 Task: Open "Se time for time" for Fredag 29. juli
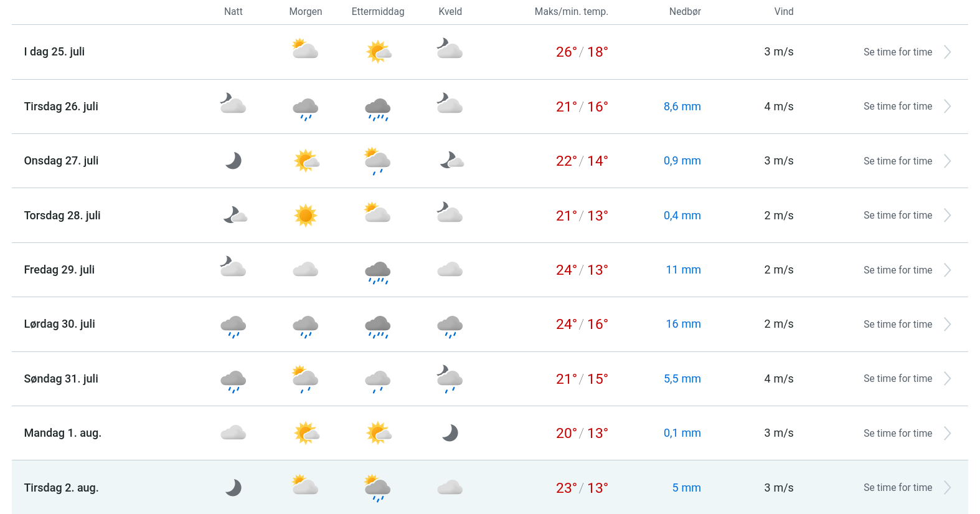[x=898, y=270]
